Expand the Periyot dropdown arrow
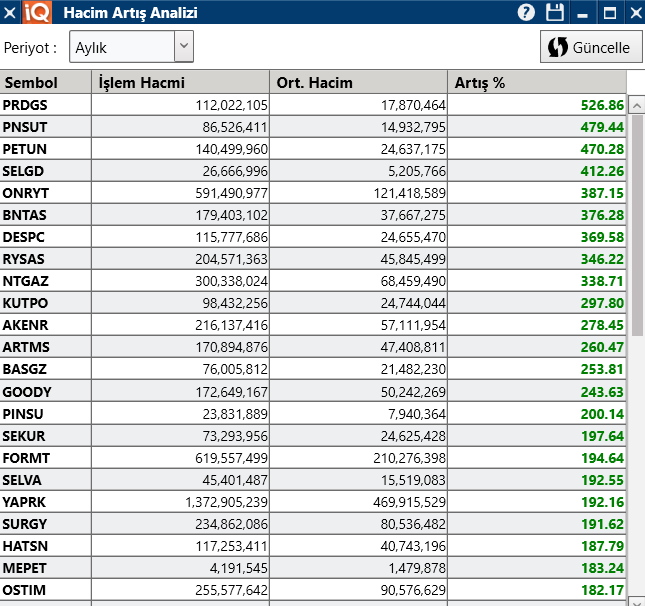Image resolution: width=645 pixels, height=606 pixels. pos(184,46)
